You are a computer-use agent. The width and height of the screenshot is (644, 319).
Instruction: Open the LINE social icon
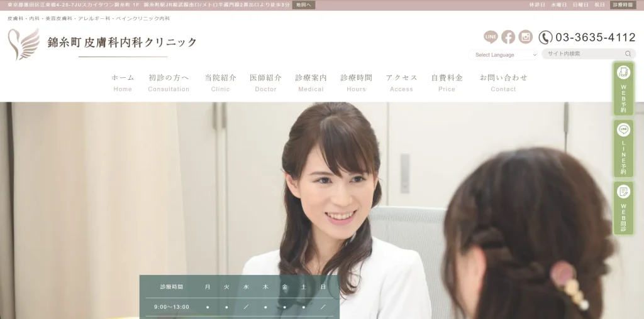pyautogui.click(x=491, y=37)
